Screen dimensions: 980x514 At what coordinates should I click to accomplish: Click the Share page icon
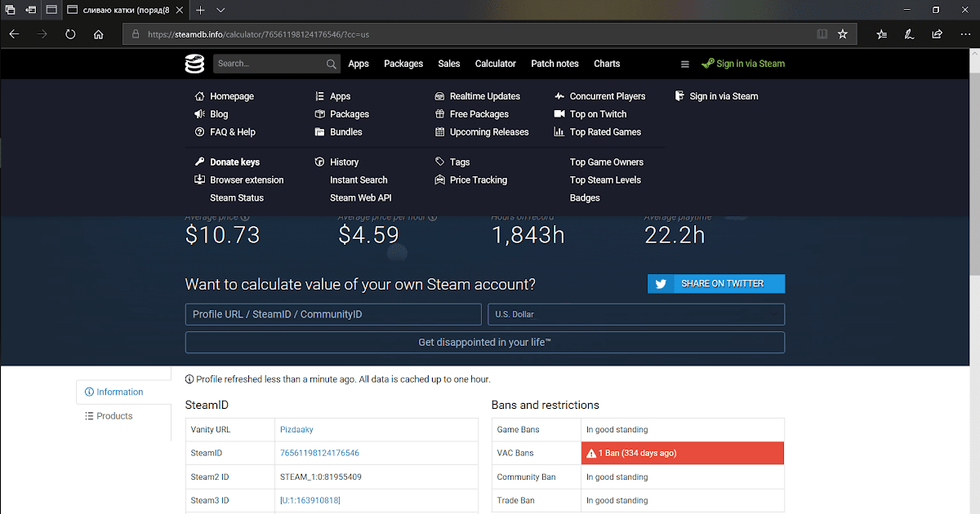point(937,34)
